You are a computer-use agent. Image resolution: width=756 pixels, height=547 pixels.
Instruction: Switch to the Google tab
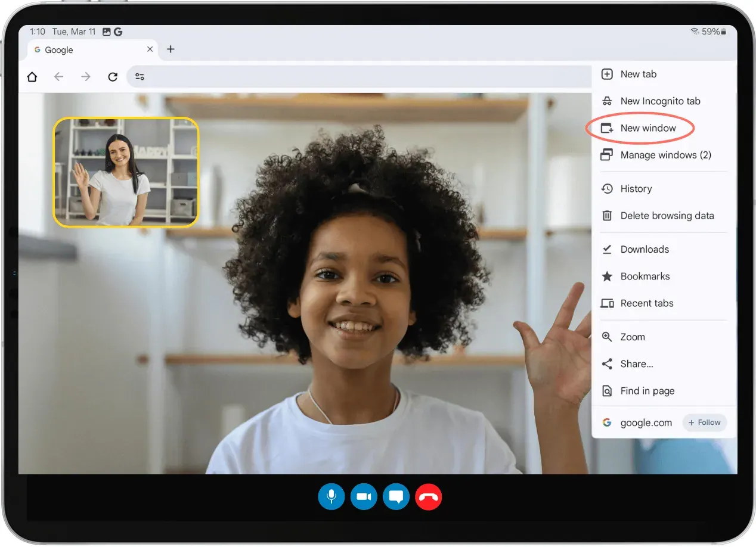coord(92,50)
